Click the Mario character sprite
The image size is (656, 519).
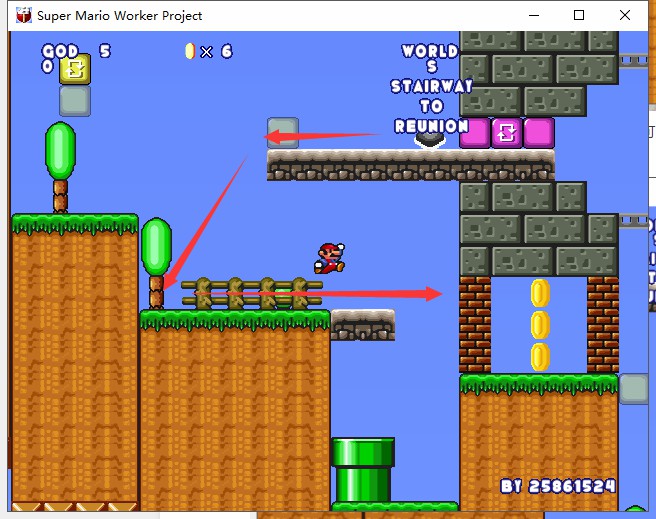pyautogui.click(x=330, y=258)
